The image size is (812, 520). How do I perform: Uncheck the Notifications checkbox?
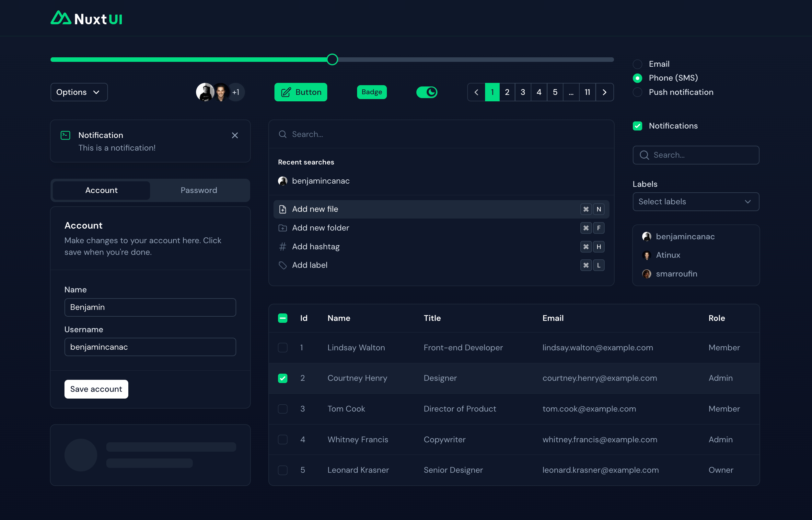pos(637,126)
